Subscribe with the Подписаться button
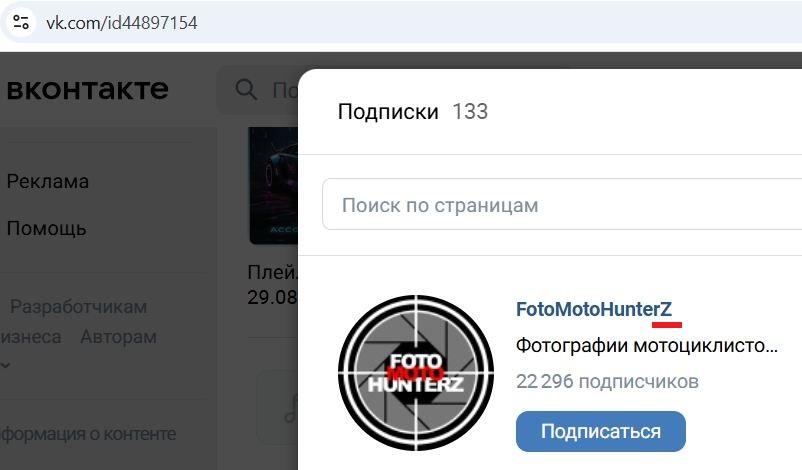 point(600,432)
